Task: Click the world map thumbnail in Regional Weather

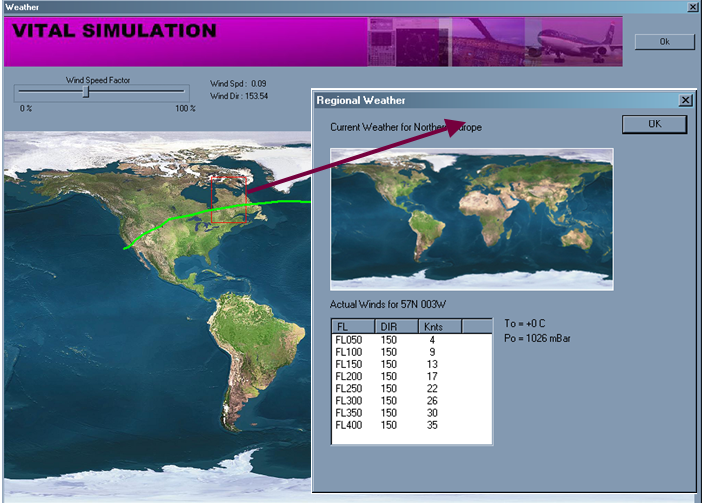Action: pos(472,219)
